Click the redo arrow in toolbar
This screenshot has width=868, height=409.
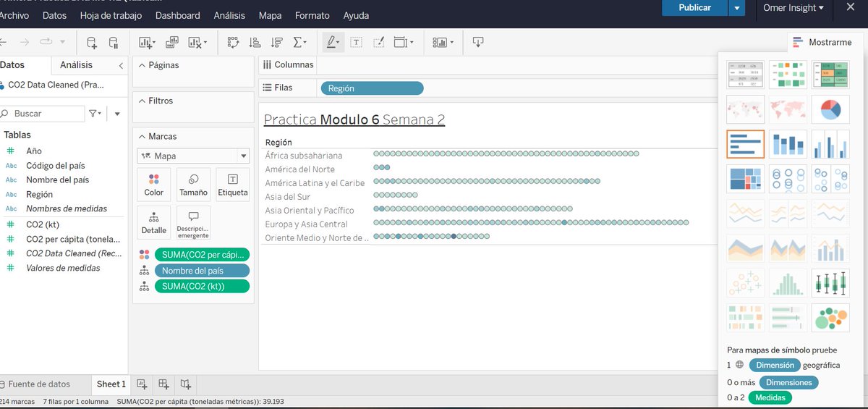[25, 43]
